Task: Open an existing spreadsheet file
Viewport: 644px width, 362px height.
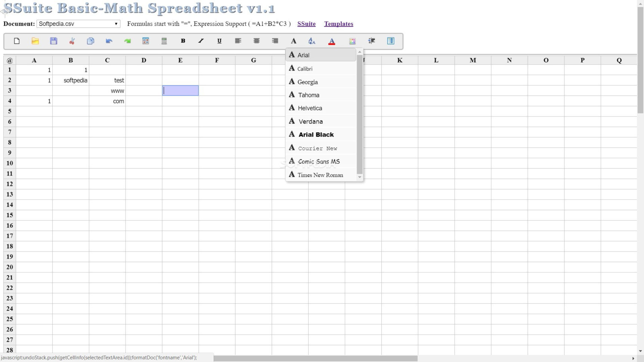Action: (x=35, y=41)
